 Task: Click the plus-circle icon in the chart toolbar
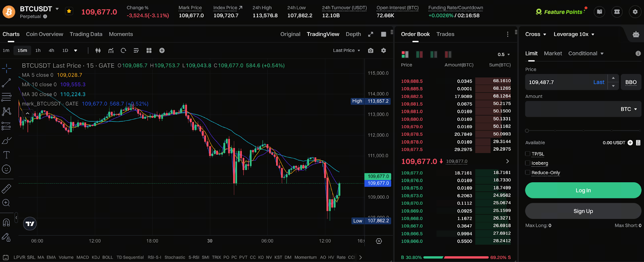pos(162,50)
